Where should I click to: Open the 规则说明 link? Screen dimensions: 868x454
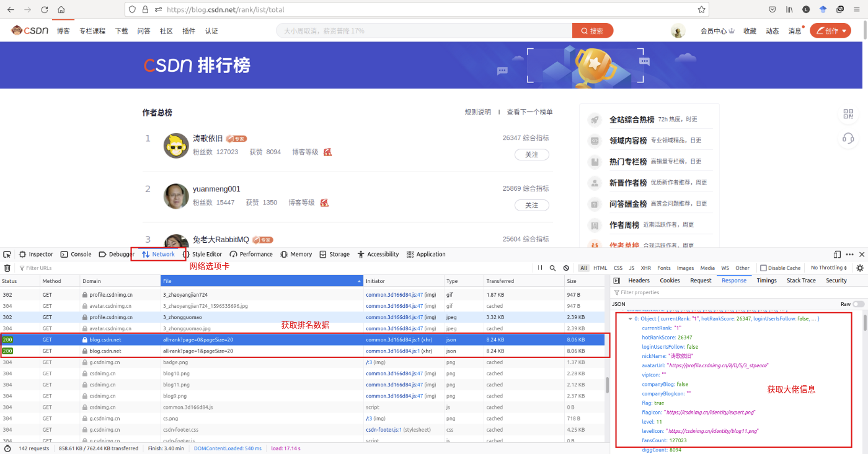point(477,112)
